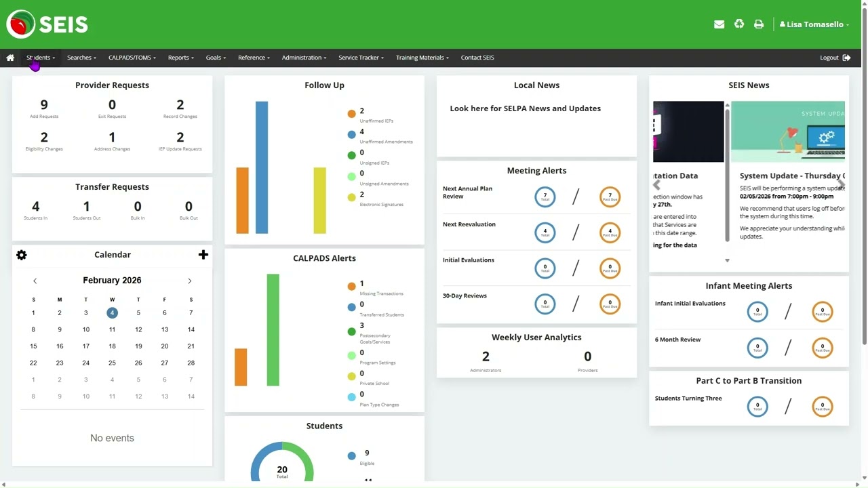Viewport: 868px width, 488px height.
Task: Click the printer icon in header
Action: tap(759, 24)
